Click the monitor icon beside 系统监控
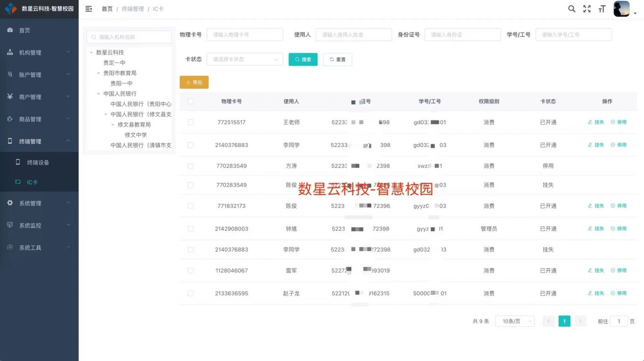This screenshot has width=644, height=361. pos(10,225)
